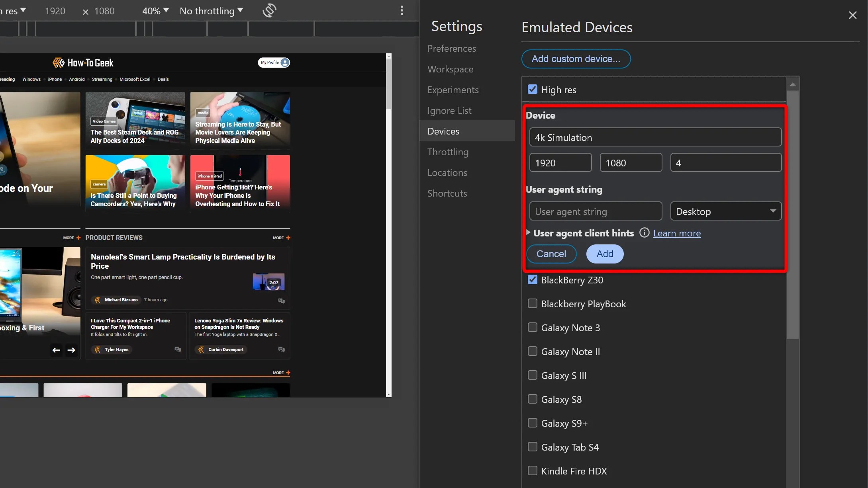Open the Desktop user agent type dropdown
Screen dimensions: 868x488
click(726, 211)
